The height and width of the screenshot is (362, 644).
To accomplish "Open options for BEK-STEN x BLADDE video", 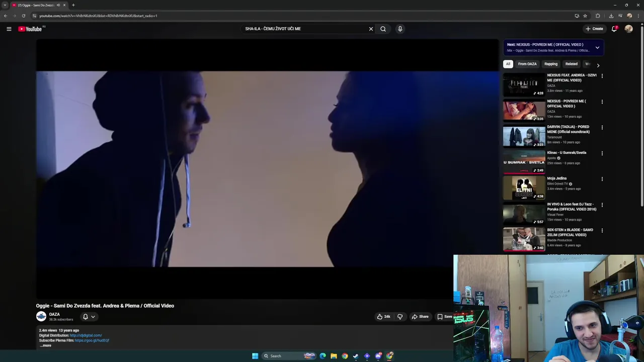I will 602,230.
